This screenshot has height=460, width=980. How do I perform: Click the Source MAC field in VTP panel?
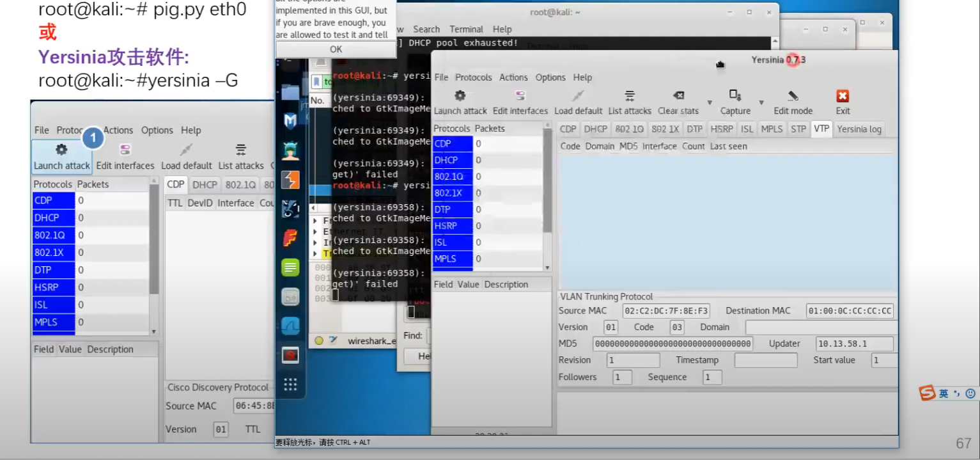[x=666, y=311]
